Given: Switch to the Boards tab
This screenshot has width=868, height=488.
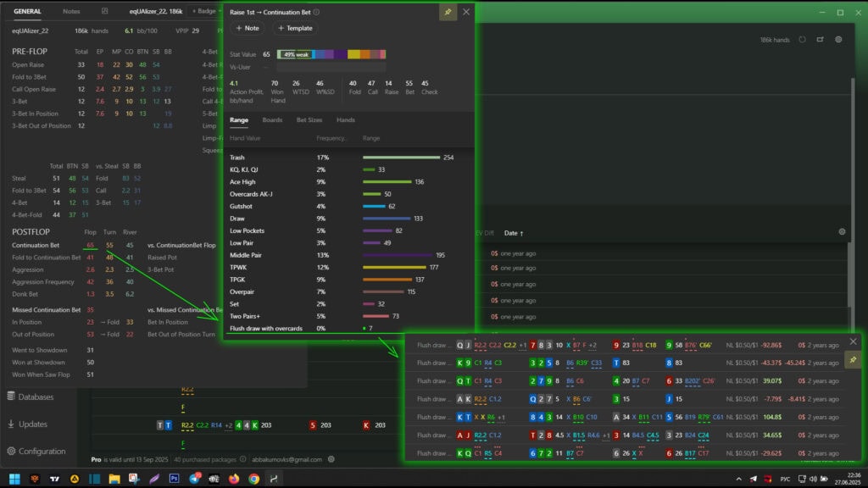Looking at the screenshot, I should 272,120.
